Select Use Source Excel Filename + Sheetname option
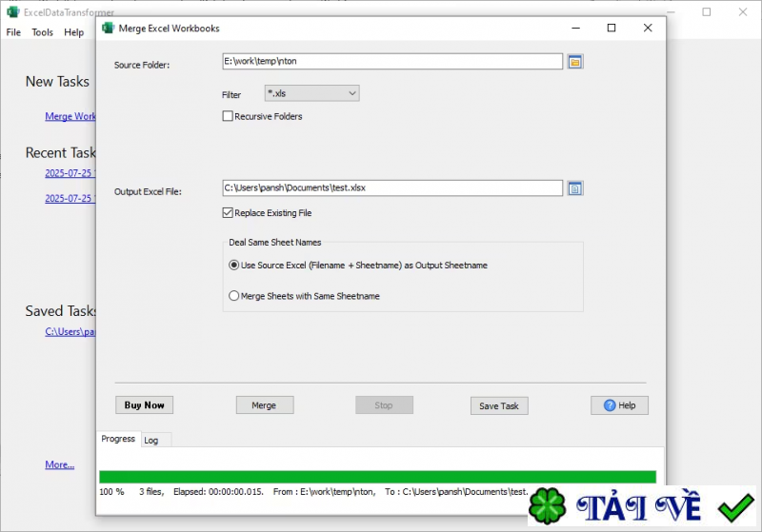This screenshot has height=532, width=762. [x=233, y=265]
